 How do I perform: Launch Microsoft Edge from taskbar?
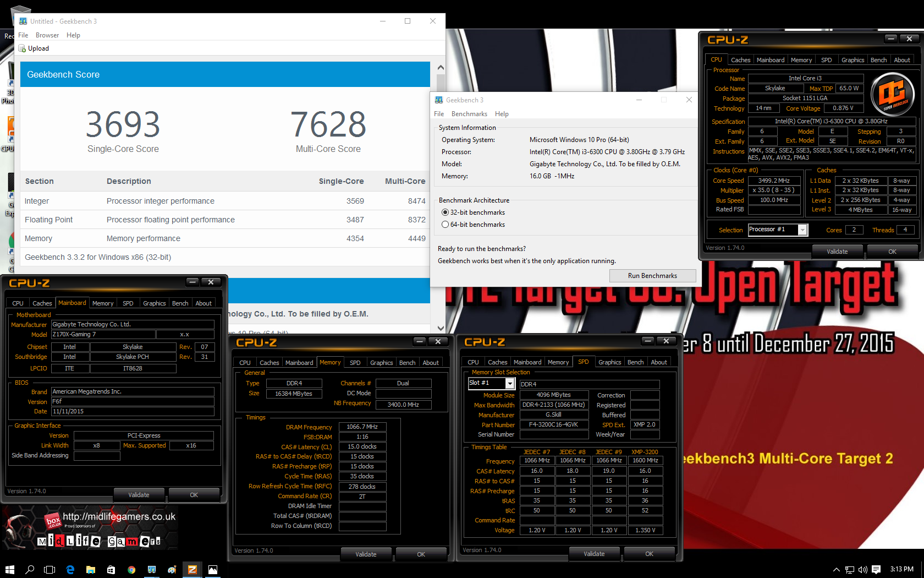(70, 570)
